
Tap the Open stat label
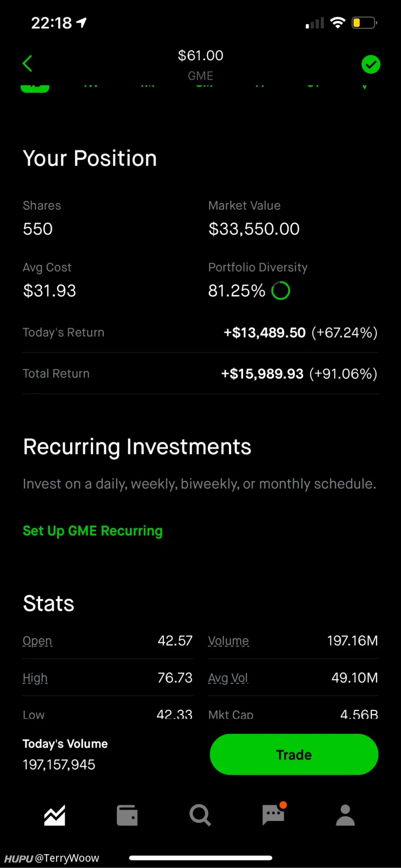38,641
